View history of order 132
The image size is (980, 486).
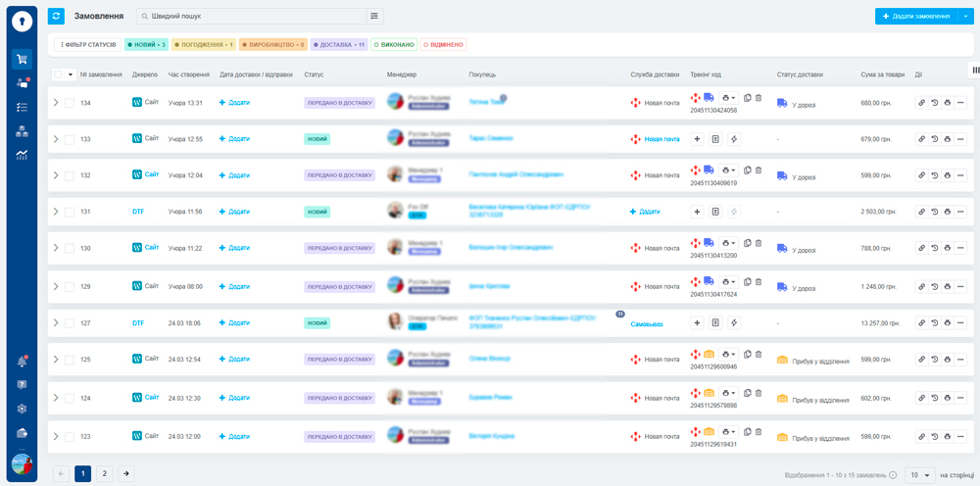934,175
